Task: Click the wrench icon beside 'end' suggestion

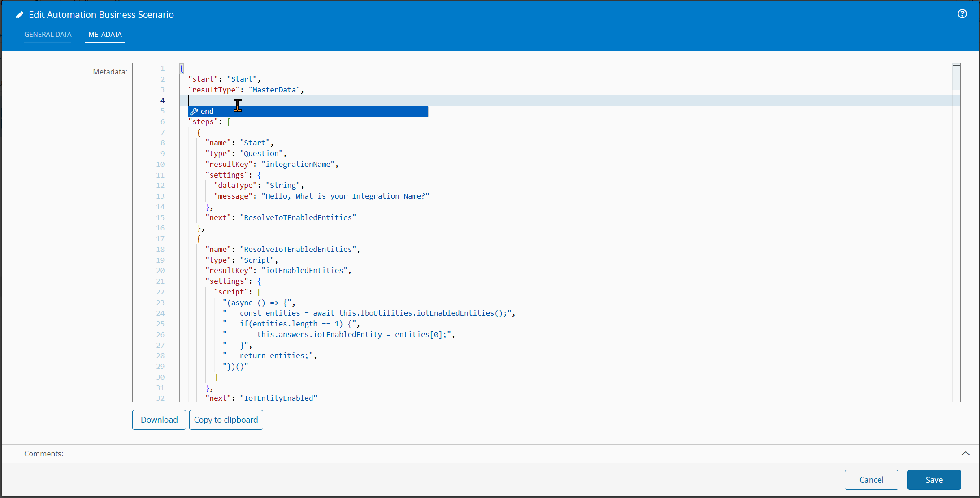Action: point(194,111)
